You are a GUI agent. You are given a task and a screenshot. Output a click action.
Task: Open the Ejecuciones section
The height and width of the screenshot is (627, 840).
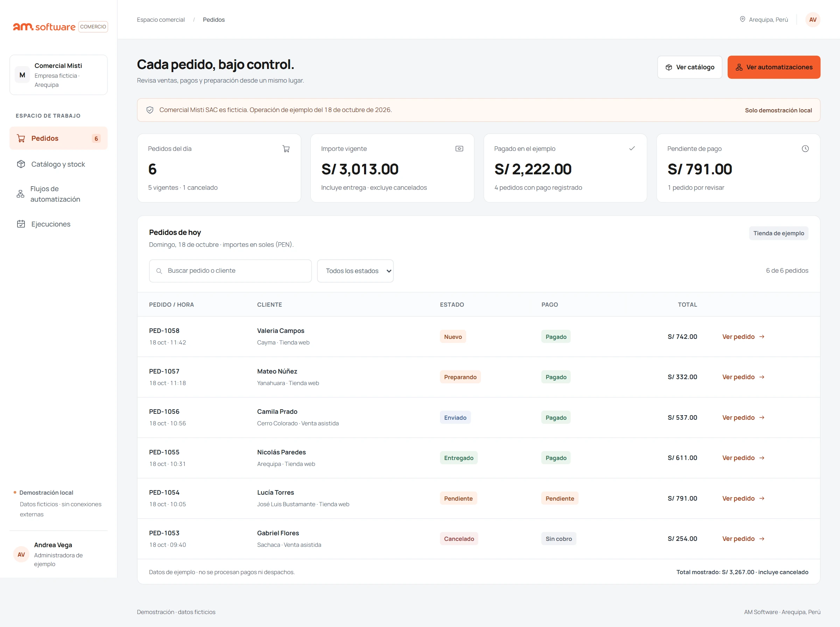tap(58, 224)
